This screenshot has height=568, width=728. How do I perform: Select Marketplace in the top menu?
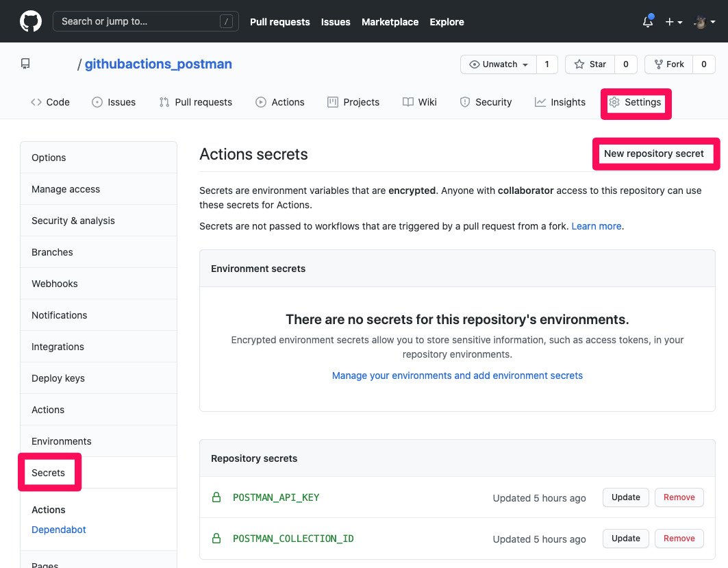[390, 21]
